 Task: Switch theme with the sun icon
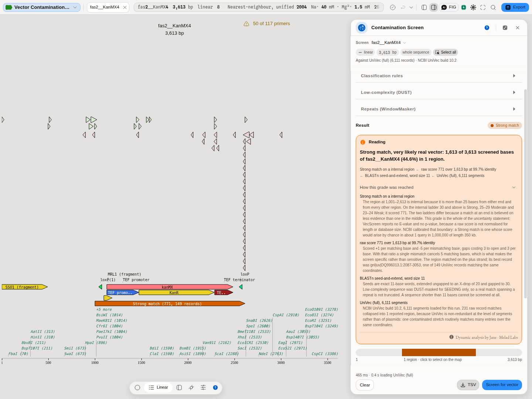click(x=473, y=7)
